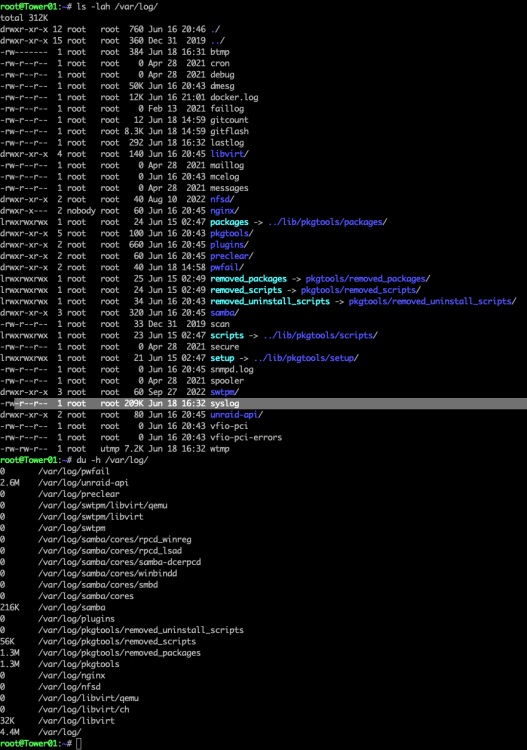
Task: Click the 'pkgtools/' directory in ls listing
Action: [232, 233]
